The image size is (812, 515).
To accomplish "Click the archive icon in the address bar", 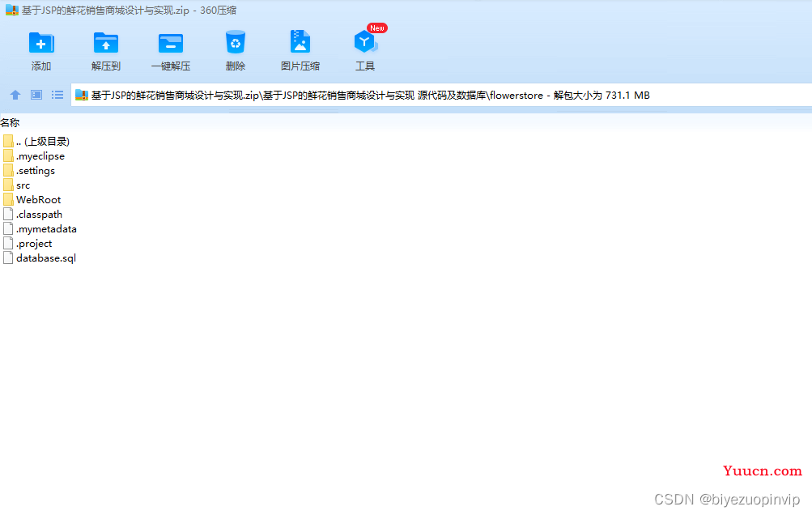I will tap(82, 95).
